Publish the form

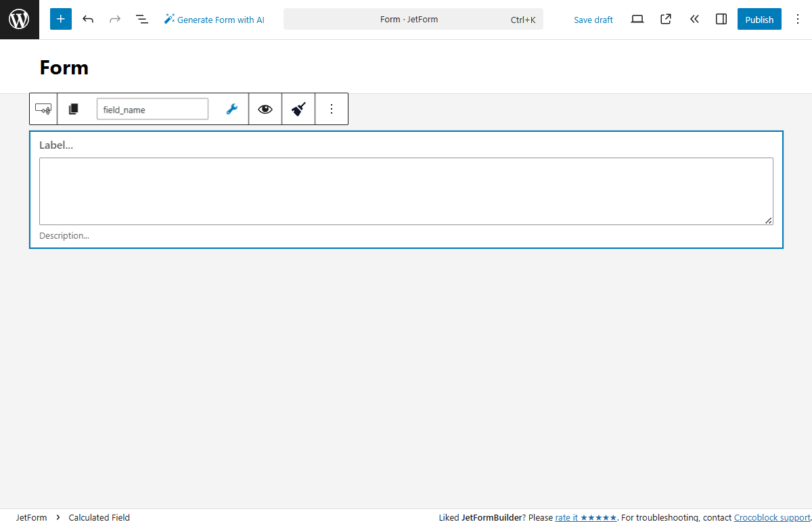click(x=759, y=20)
